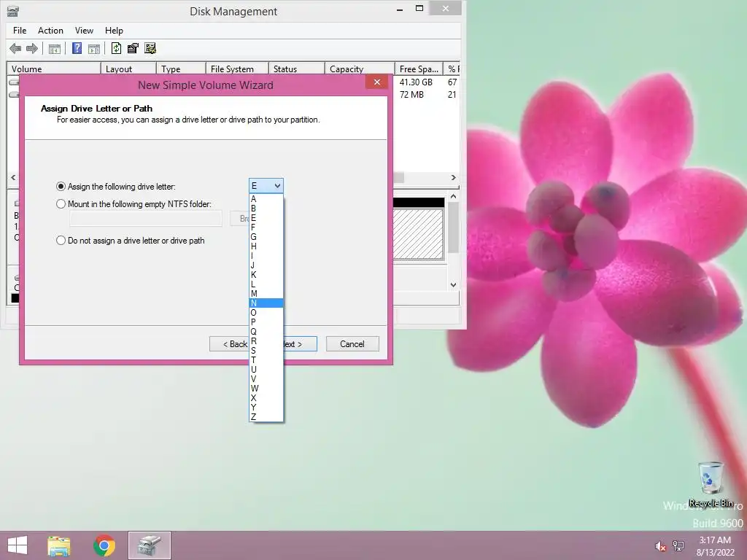Sort by the Free Space column header
747x560 pixels.
coord(419,69)
